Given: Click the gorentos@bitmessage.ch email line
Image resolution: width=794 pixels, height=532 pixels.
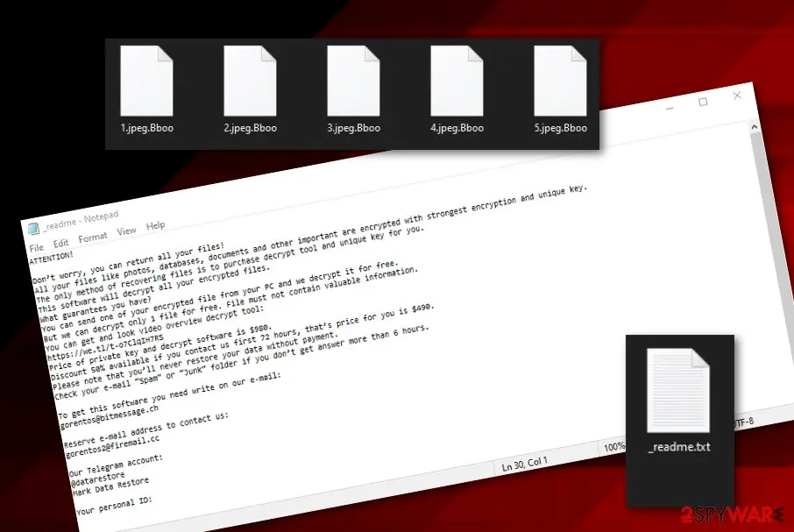Looking at the screenshot, I should (x=110, y=417).
